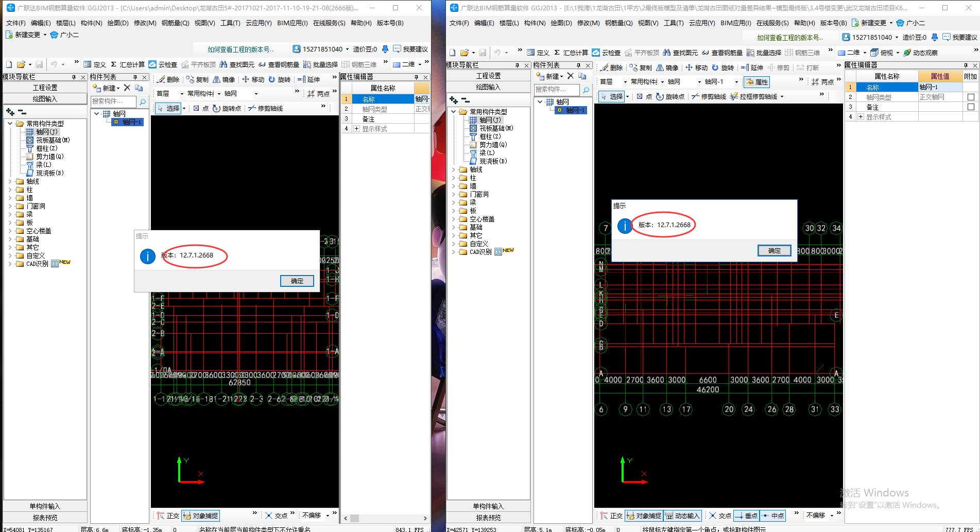
Task: Tick 备注 附加 checkbox in right window
Action: [x=971, y=107]
